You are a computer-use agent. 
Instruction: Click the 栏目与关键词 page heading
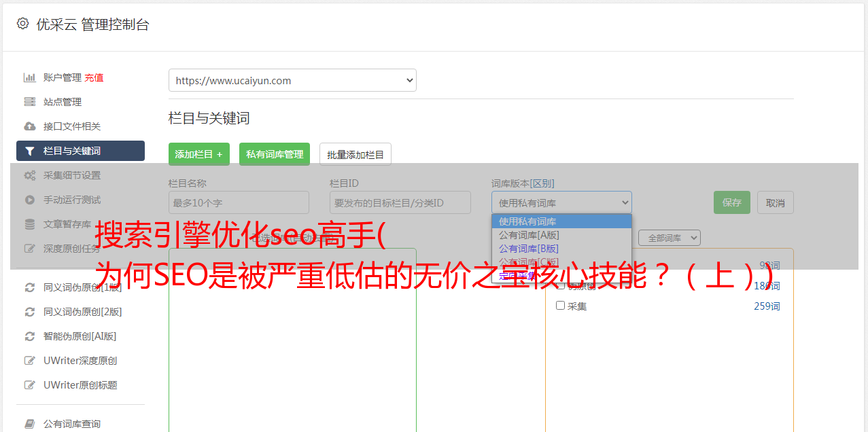click(x=209, y=118)
